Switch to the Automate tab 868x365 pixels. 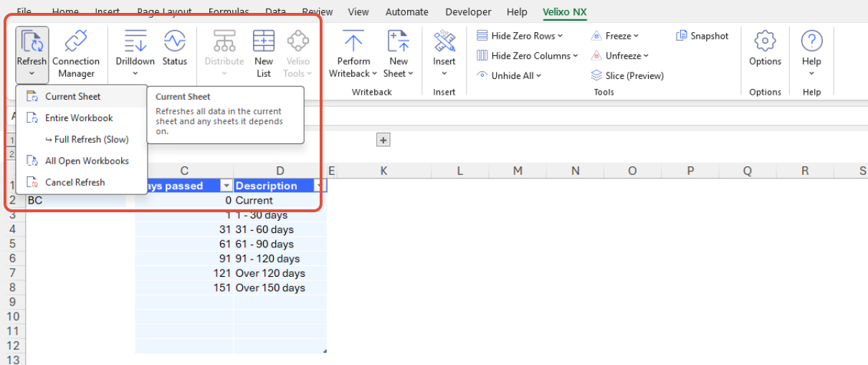click(x=407, y=11)
